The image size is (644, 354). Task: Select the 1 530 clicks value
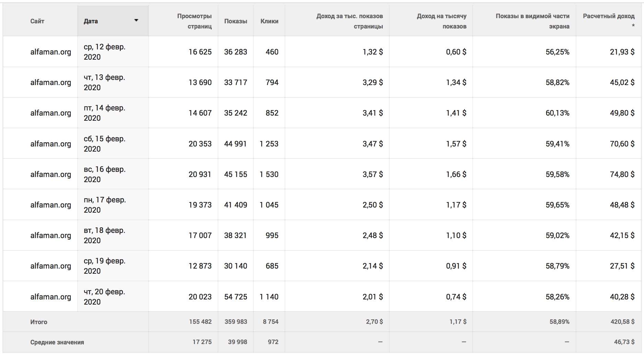click(x=269, y=174)
